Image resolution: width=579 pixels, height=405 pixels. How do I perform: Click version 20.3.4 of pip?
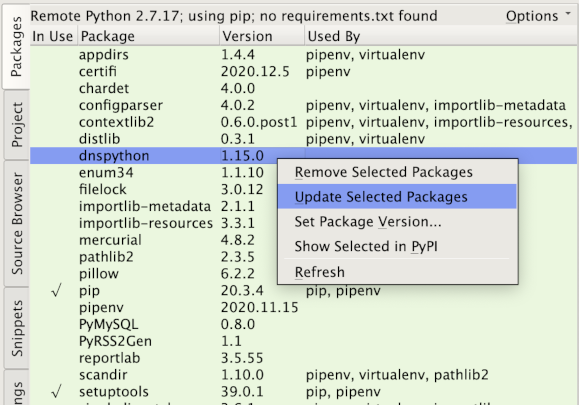(x=242, y=291)
